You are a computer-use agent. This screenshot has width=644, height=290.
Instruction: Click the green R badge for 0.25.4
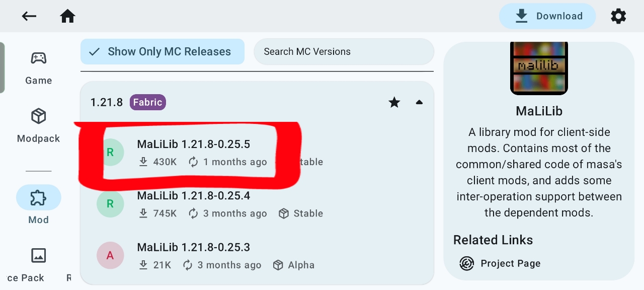[x=110, y=204]
